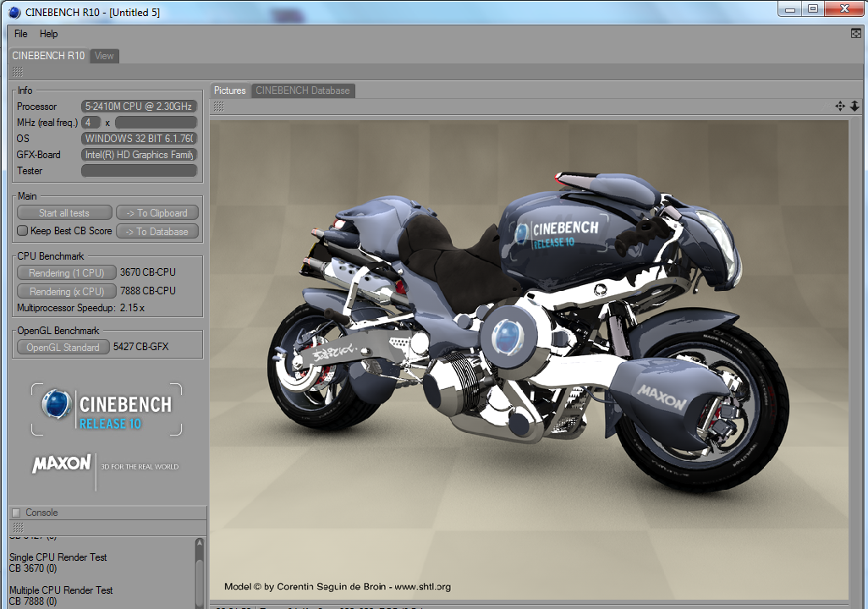This screenshot has height=609, width=868.
Task: Click the MAXON logo in left panel
Action: 62,464
